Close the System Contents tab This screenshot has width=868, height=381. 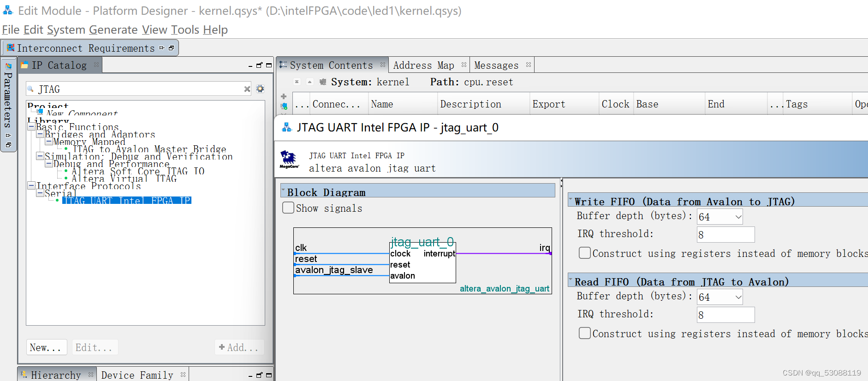383,65
